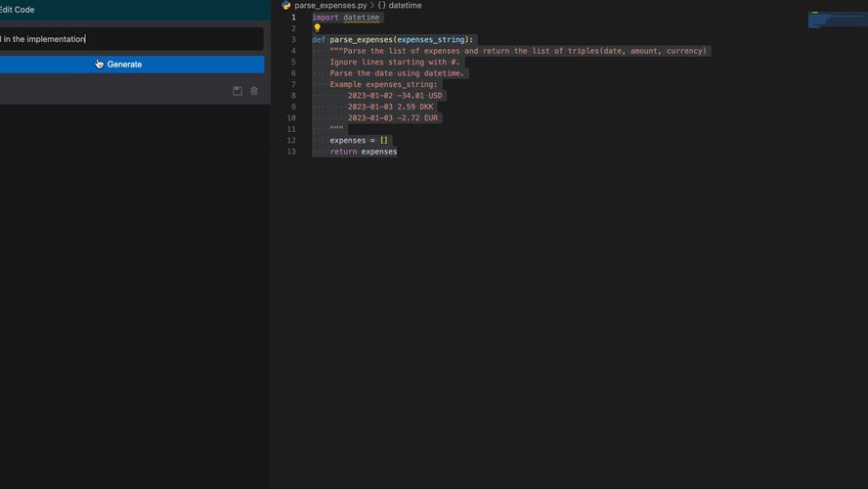This screenshot has height=489, width=868.
Task: Click the empty list brackets on line 12
Action: pos(384,140)
